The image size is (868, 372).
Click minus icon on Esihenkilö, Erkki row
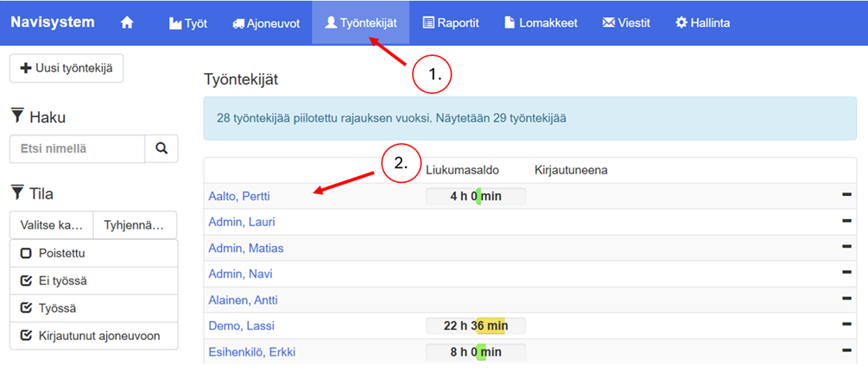pyautogui.click(x=846, y=351)
